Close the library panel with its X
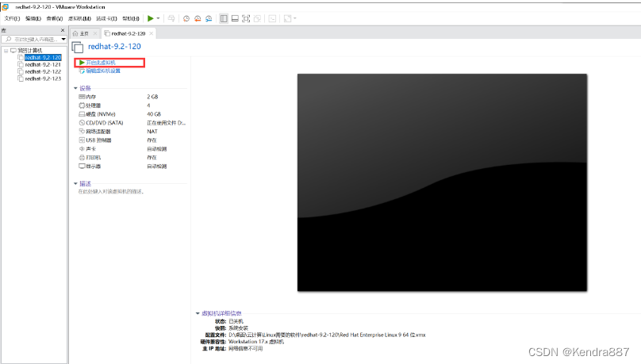Screen dimensions: 641x364 [63, 30]
